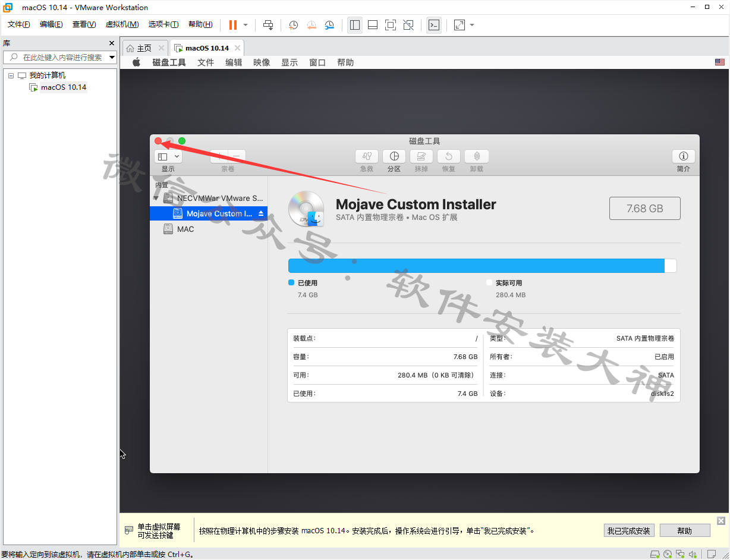
Task: Click the network adapter status icon
Action: [681, 554]
